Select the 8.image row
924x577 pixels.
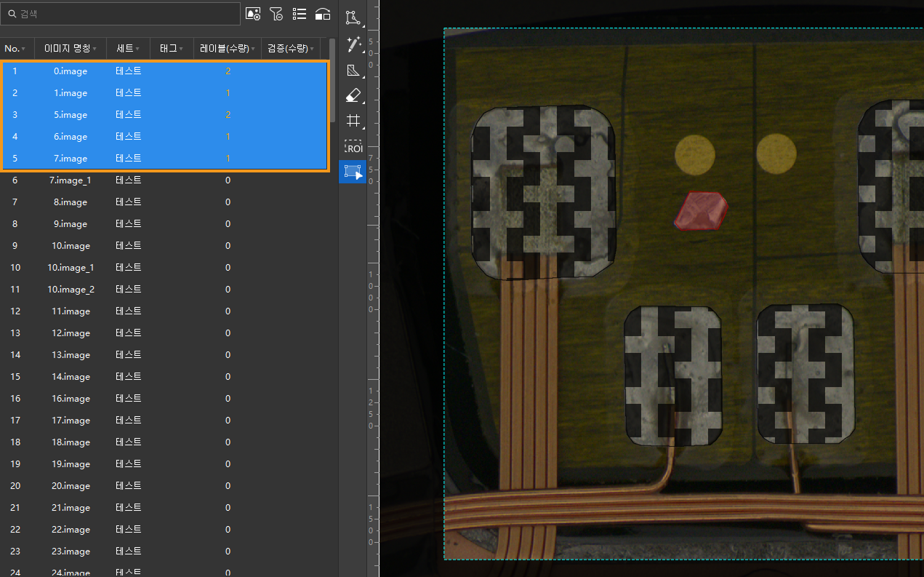(x=165, y=202)
